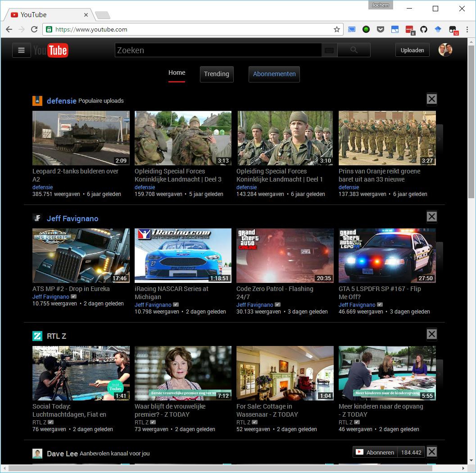Open the Jeff Favignano heading link
Image resolution: width=476 pixels, height=473 pixels.
pos(73,218)
